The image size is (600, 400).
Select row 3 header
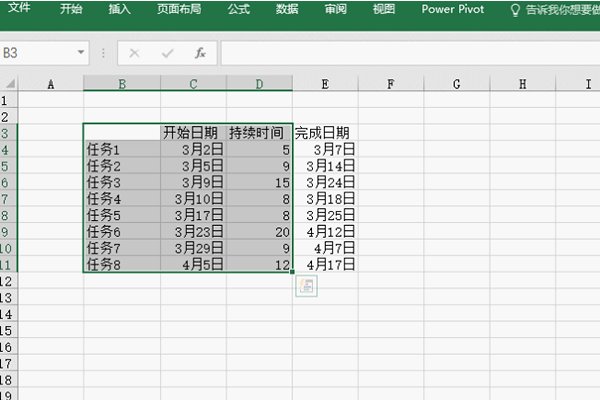(8, 133)
